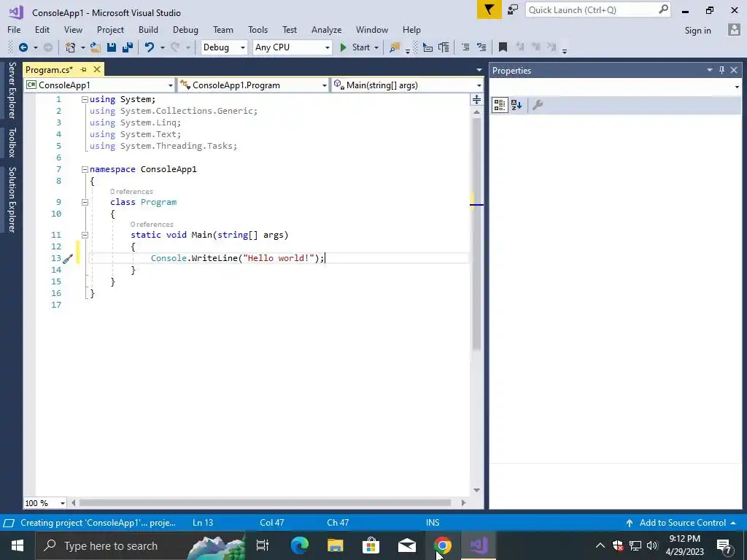
Task: Collapse the using directives block at line 1
Action: tap(85, 99)
